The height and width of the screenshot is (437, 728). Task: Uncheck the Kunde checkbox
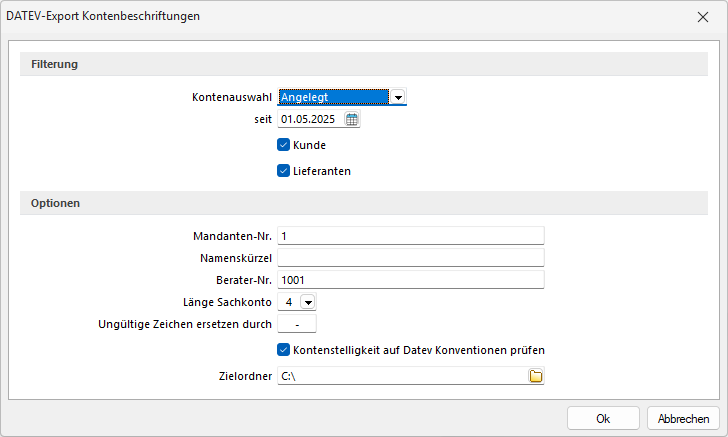[x=284, y=145]
